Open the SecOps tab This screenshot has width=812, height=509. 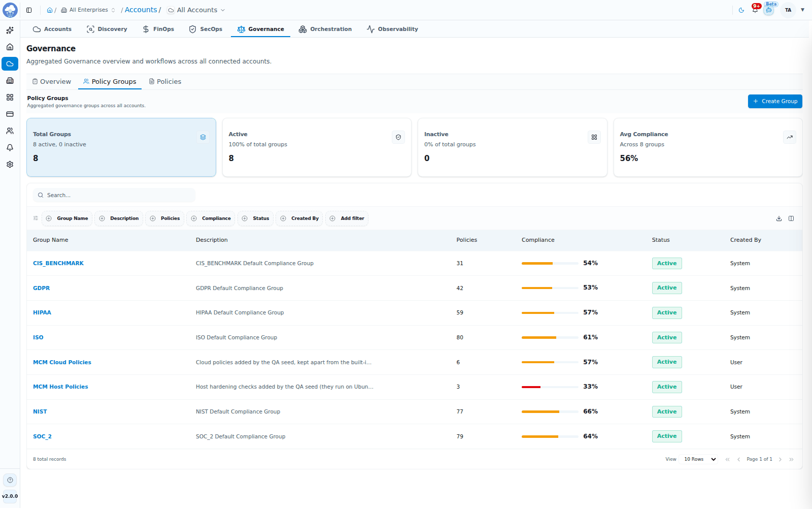[x=206, y=29]
